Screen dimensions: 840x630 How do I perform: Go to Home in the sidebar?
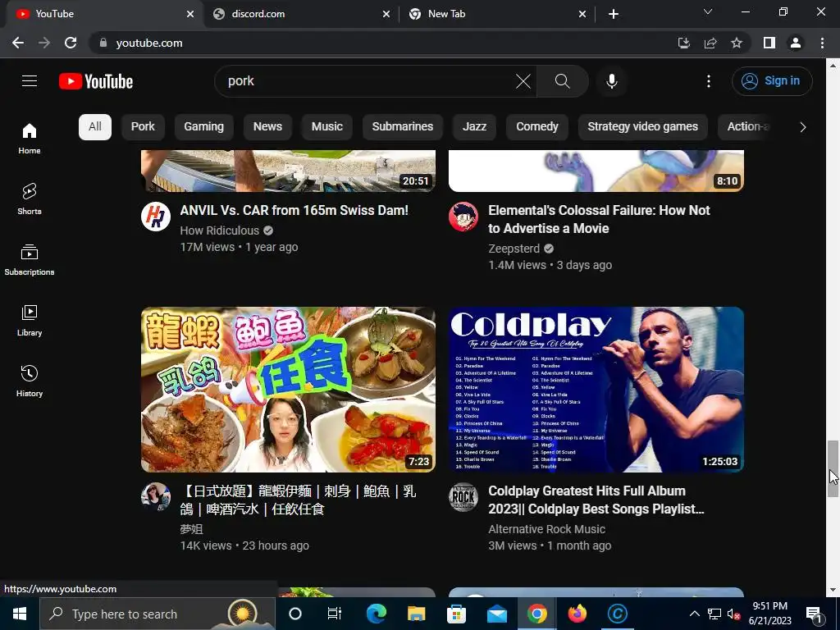(30, 138)
